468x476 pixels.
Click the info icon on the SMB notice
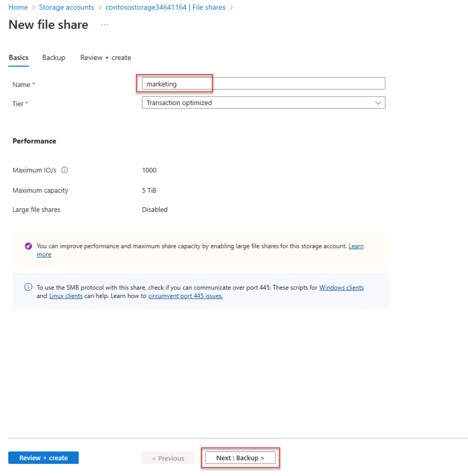coord(28,287)
